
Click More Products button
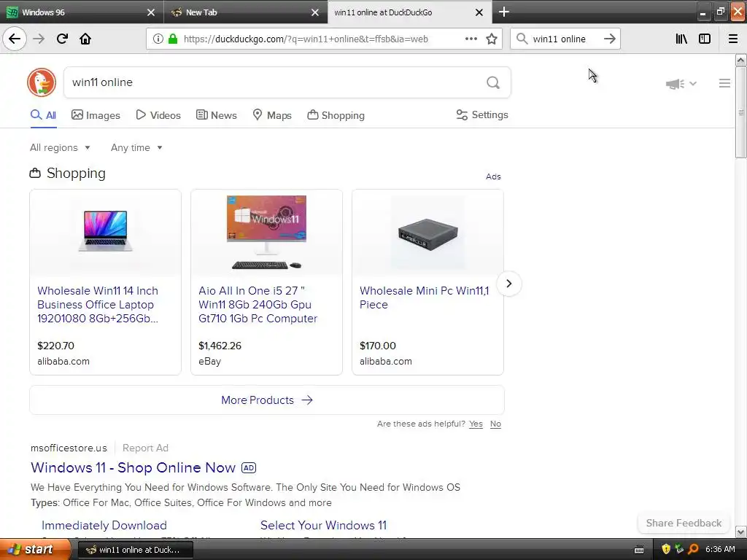pyautogui.click(x=267, y=400)
